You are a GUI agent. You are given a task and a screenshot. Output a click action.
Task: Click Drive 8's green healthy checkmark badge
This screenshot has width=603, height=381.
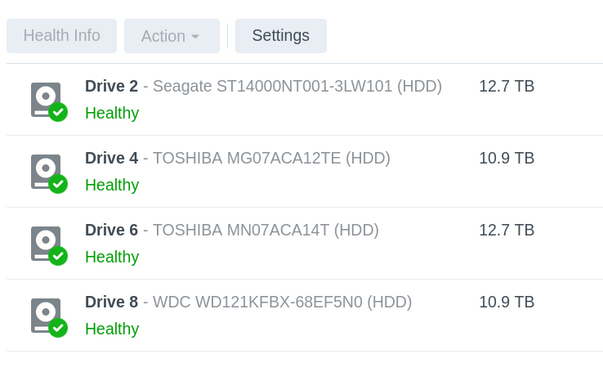pos(58,328)
